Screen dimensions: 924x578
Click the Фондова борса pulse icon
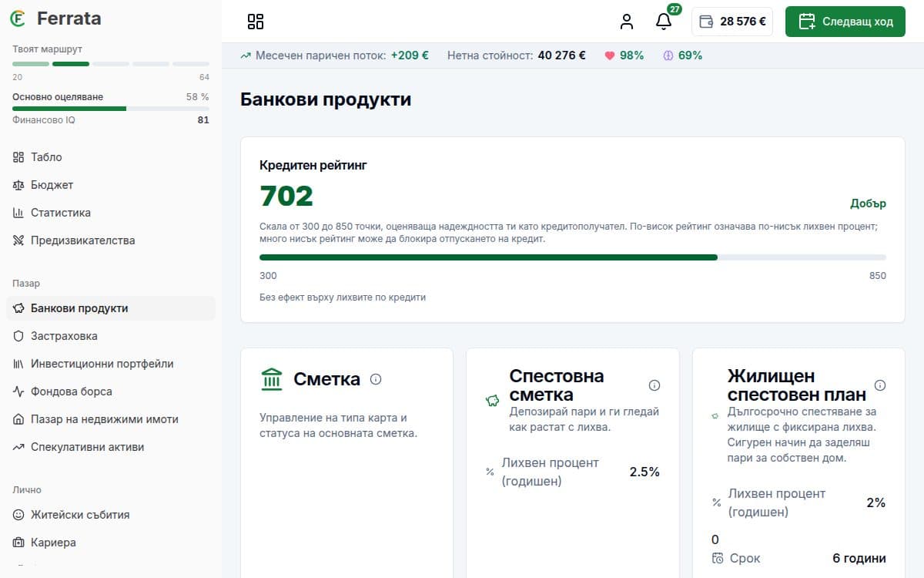click(18, 391)
